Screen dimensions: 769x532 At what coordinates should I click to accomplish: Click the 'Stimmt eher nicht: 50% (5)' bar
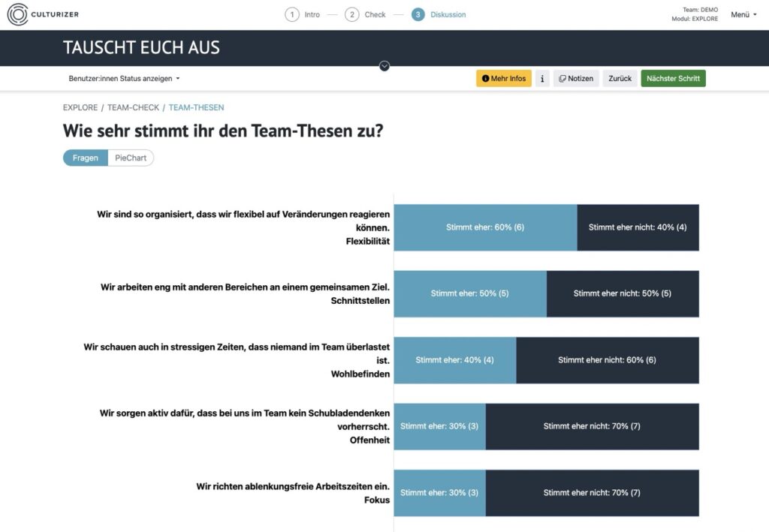pyautogui.click(x=623, y=293)
